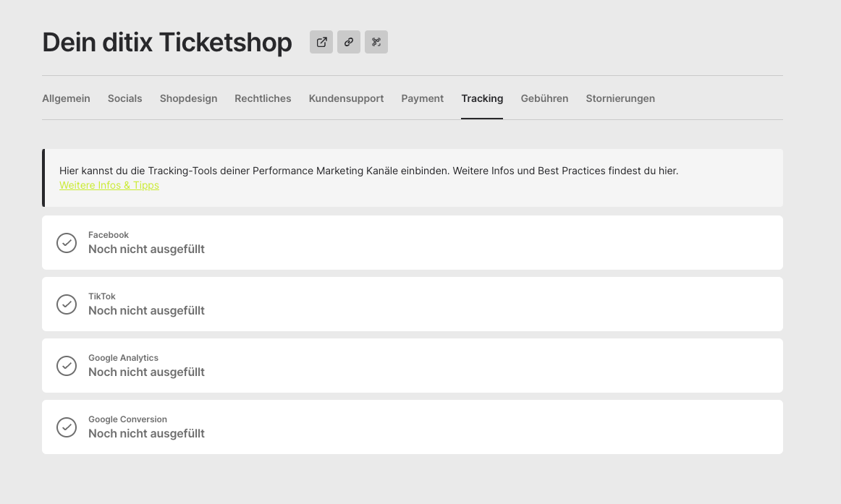Image resolution: width=841 pixels, height=504 pixels.
Task: Expand the Google Conversion tracking row
Action: [x=413, y=427]
